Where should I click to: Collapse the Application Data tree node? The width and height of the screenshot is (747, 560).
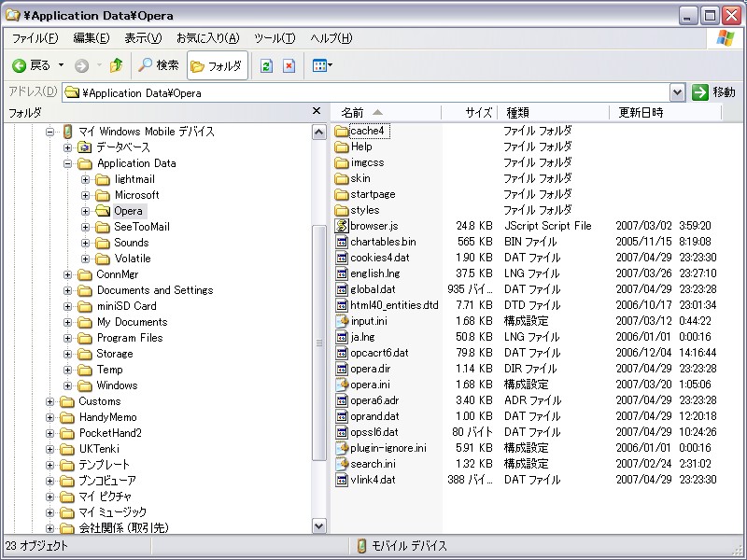click(x=67, y=163)
